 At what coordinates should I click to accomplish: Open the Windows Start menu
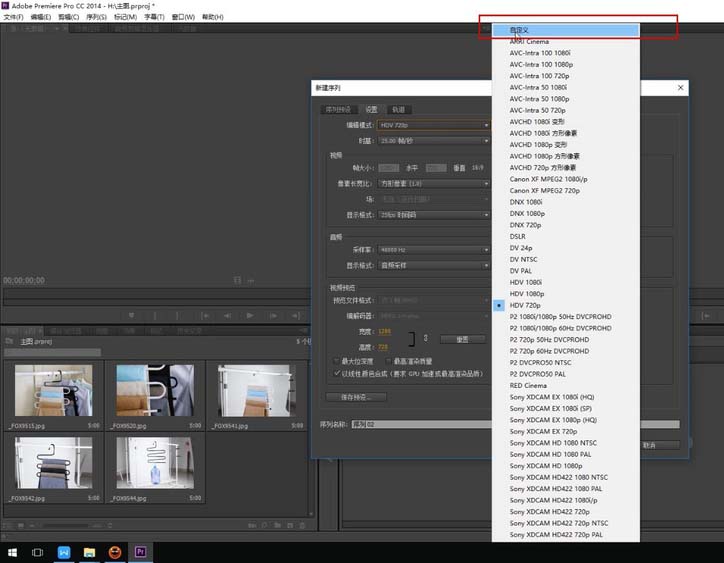tap(13, 552)
